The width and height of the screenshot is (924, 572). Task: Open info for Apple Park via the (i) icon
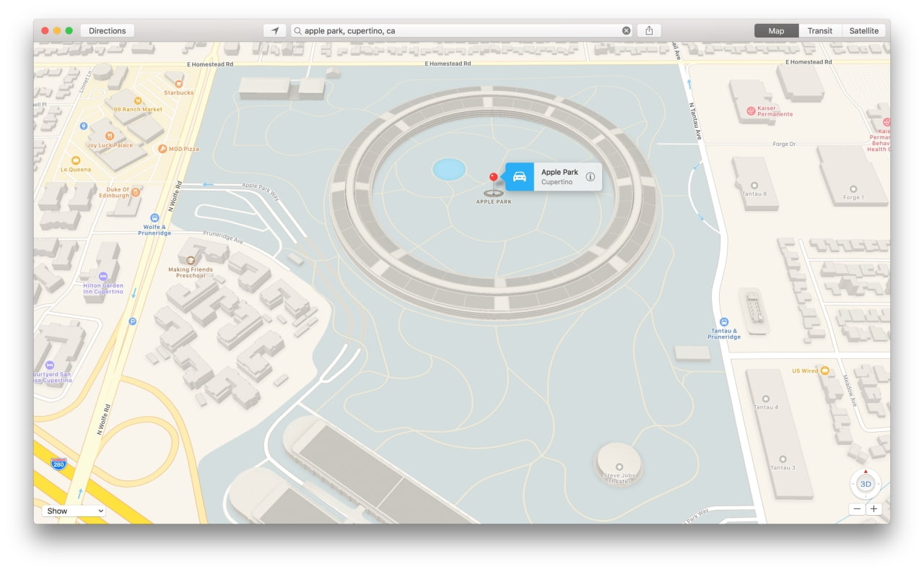tap(590, 176)
